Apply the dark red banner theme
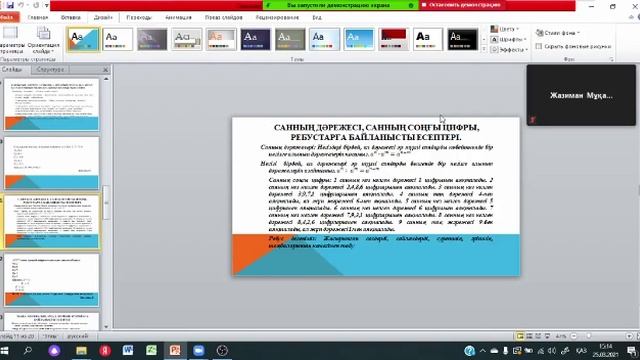Screen dimensions: 640x360 point(393,39)
